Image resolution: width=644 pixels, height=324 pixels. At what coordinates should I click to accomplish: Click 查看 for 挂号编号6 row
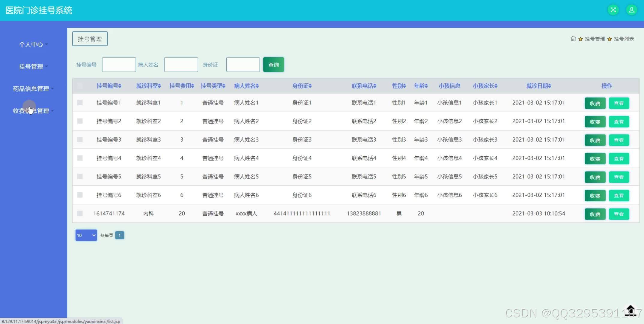[619, 196]
